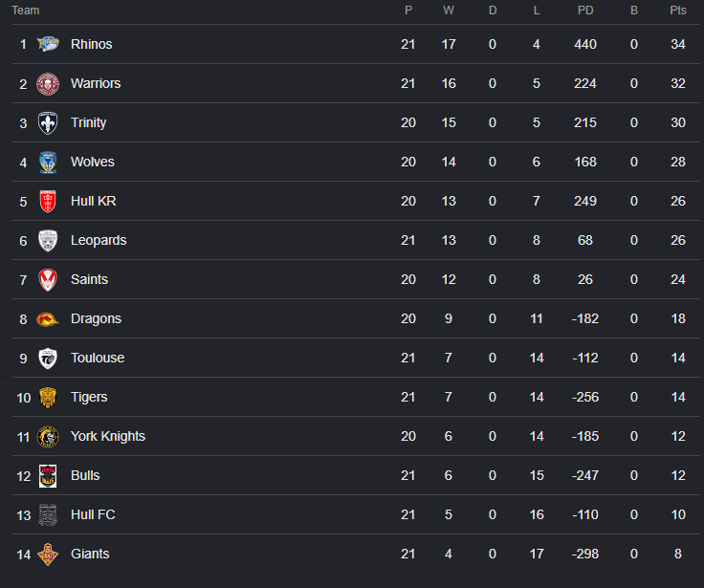
Task: Click the Team column header
Action: click(26, 11)
